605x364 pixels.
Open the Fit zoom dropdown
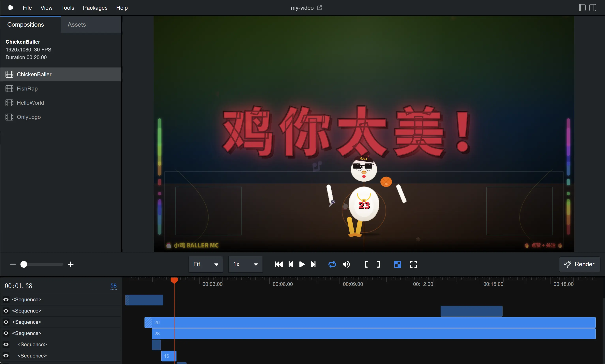[x=205, y=264]
